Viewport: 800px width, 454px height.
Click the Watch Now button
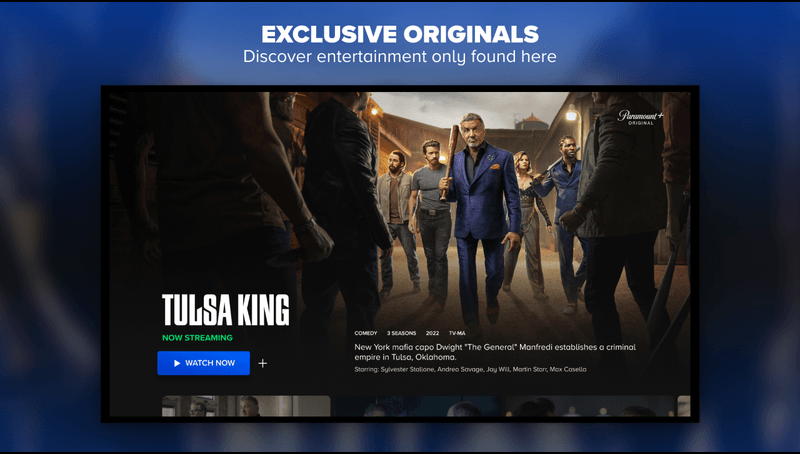[x=204, y=363]
